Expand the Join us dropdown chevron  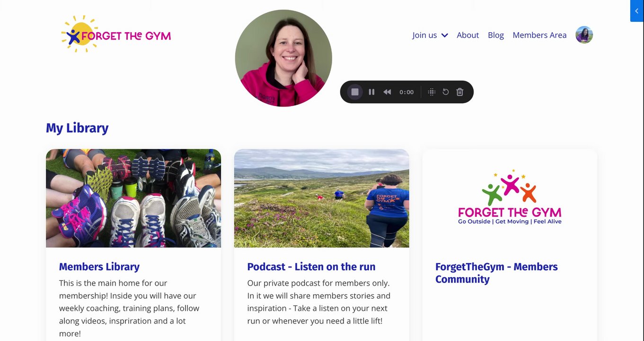[x=444, y=35]
